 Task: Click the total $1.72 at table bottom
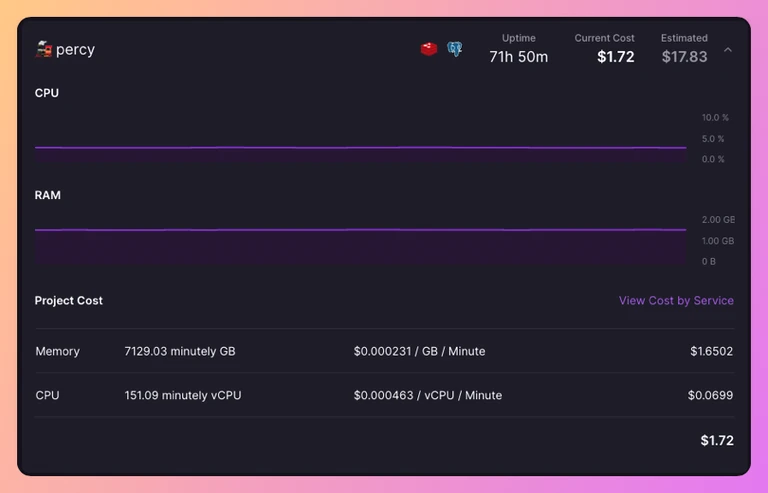click(x=717, y=440)
